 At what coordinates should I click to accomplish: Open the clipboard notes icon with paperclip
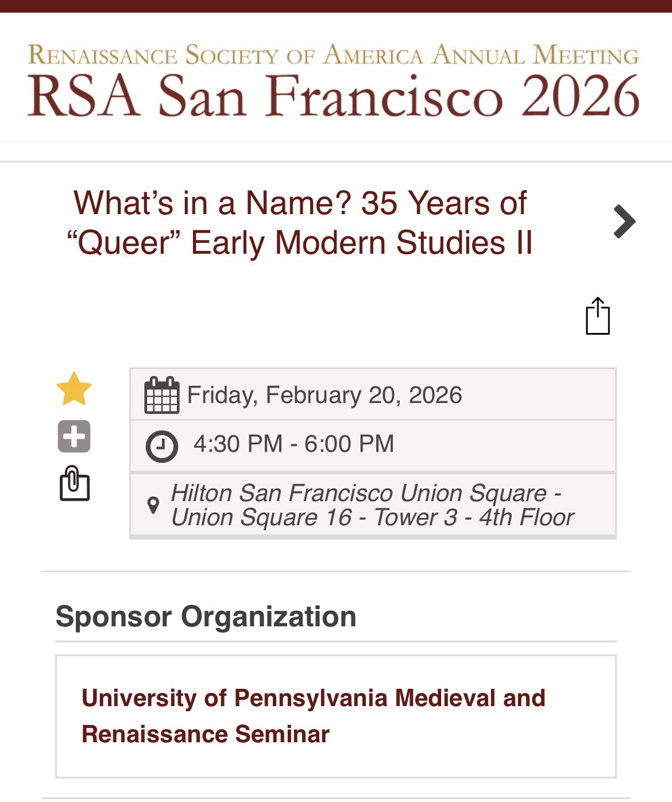pyautogui.click(x=75, y=484)
